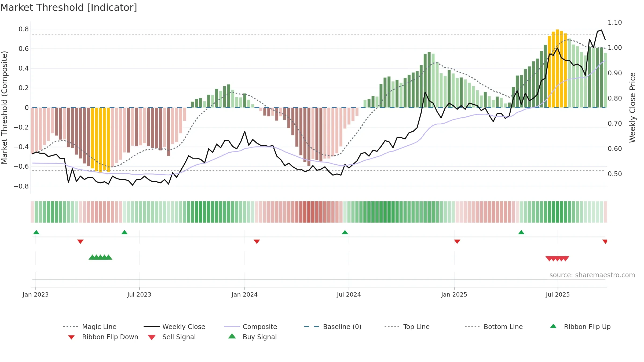Click the green flip-up marker at Jan 2023

(x=36, y=232)
